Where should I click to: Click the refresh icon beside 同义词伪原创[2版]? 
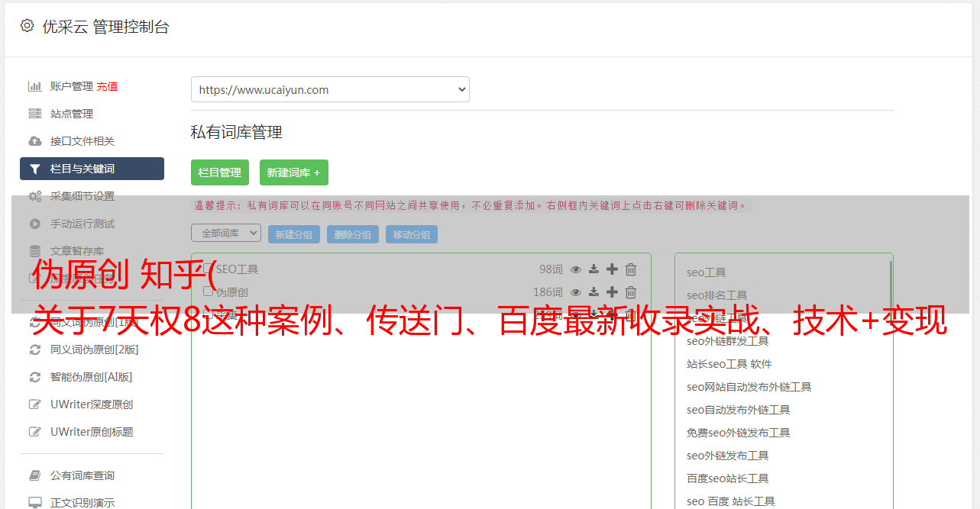pos(34,350)
